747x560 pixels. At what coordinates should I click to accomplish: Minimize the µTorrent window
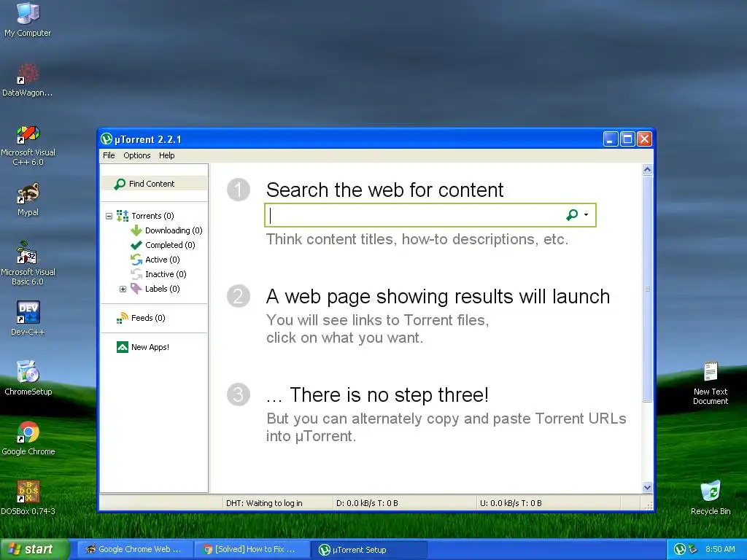point(611,139)
